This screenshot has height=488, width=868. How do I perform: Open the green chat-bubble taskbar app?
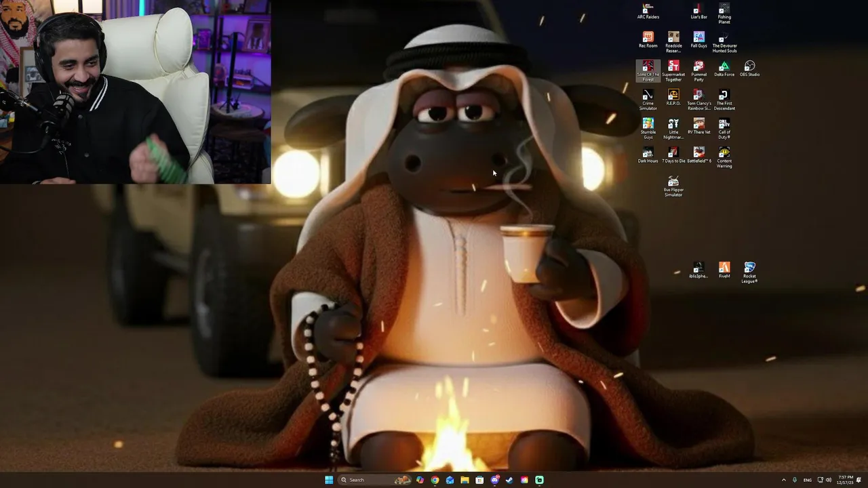(x=539, y=480)
